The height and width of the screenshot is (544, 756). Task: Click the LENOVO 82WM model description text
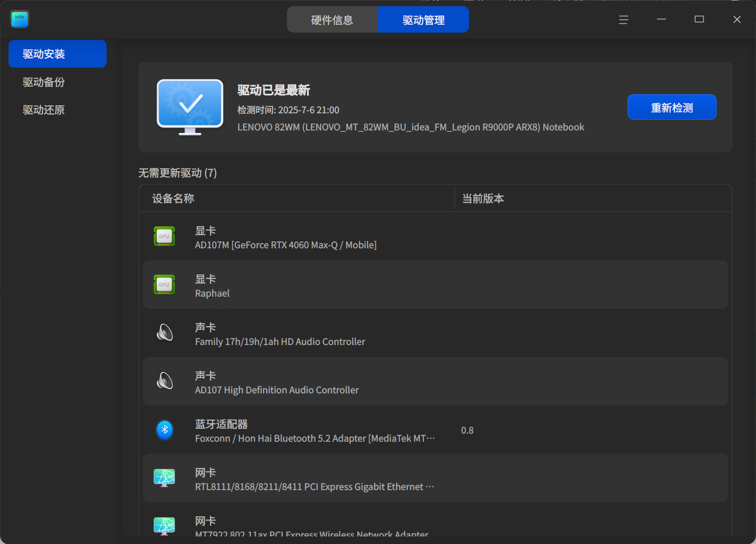tap(411, 127)
